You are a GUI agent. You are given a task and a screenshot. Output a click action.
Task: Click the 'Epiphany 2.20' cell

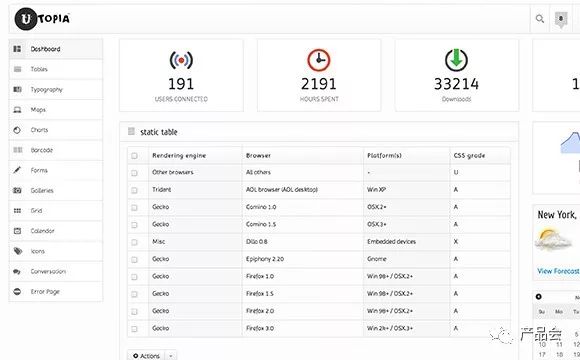[265, 259]
